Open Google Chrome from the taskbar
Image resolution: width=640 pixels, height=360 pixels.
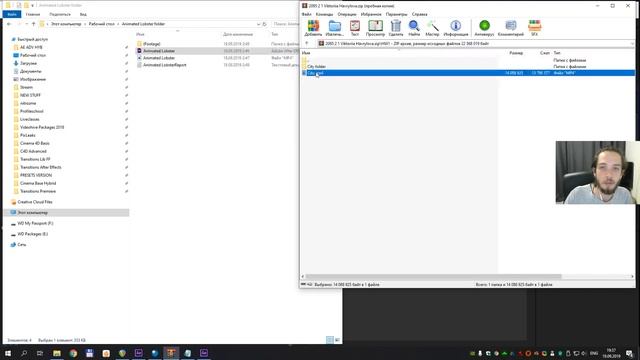73,353
